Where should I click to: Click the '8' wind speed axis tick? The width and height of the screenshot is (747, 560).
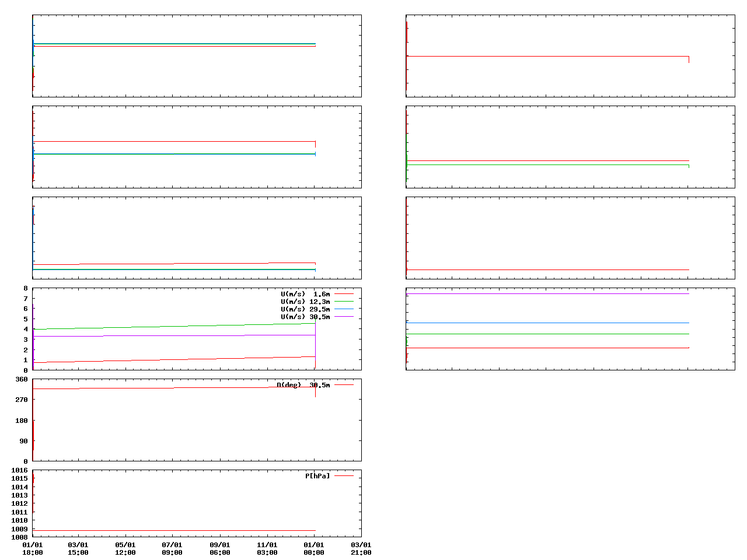click(x=26, y=288)
